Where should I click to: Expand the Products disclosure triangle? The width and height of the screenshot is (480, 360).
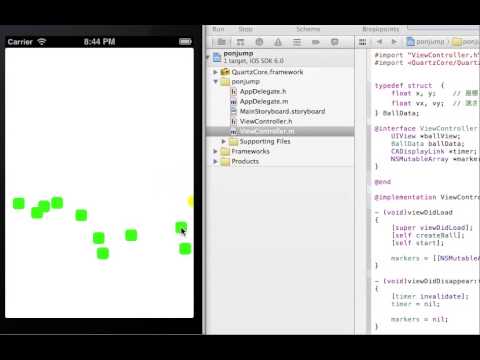coord(215,161)
